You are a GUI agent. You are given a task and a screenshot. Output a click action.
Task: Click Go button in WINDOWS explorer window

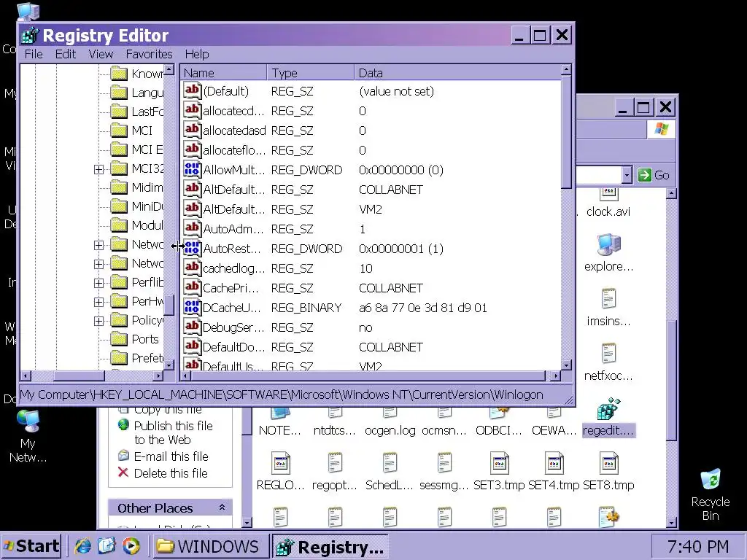point(654,175)
